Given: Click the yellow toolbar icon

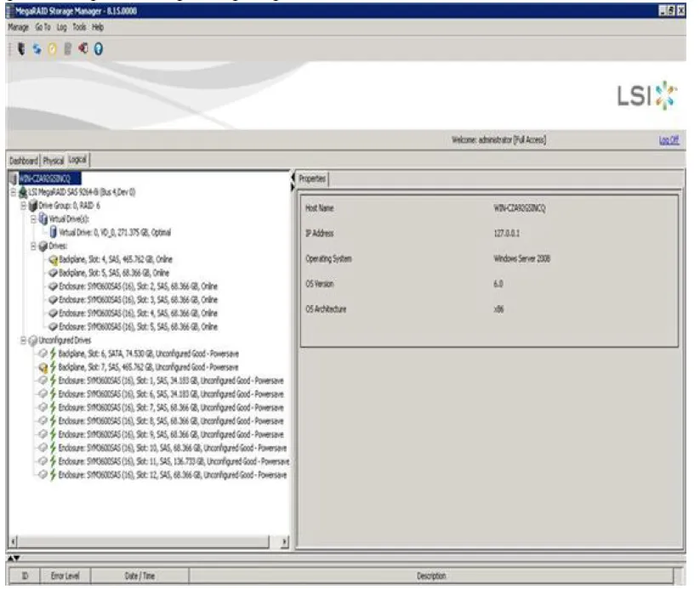Looking at the screenshot, I should pyautogui.click(x=50, y=49).
